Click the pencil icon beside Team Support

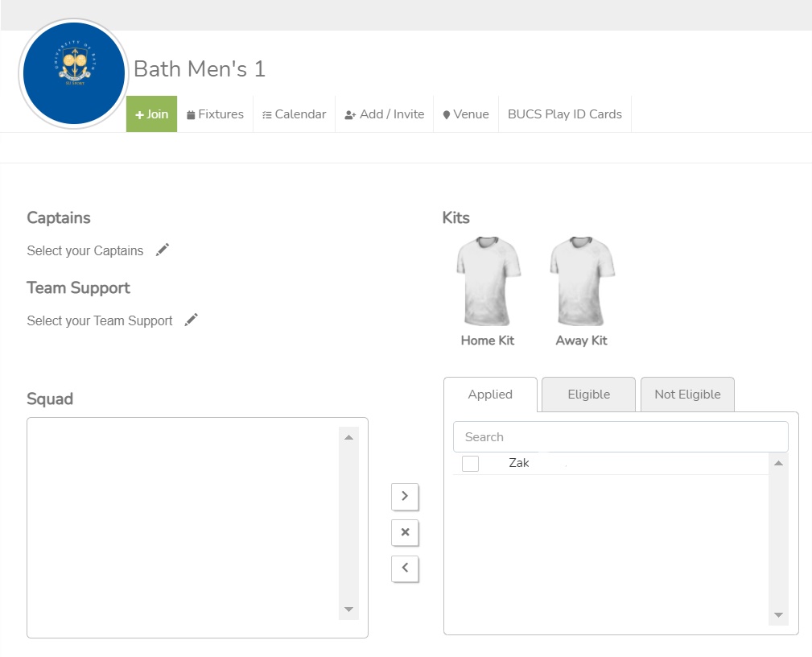191,320
